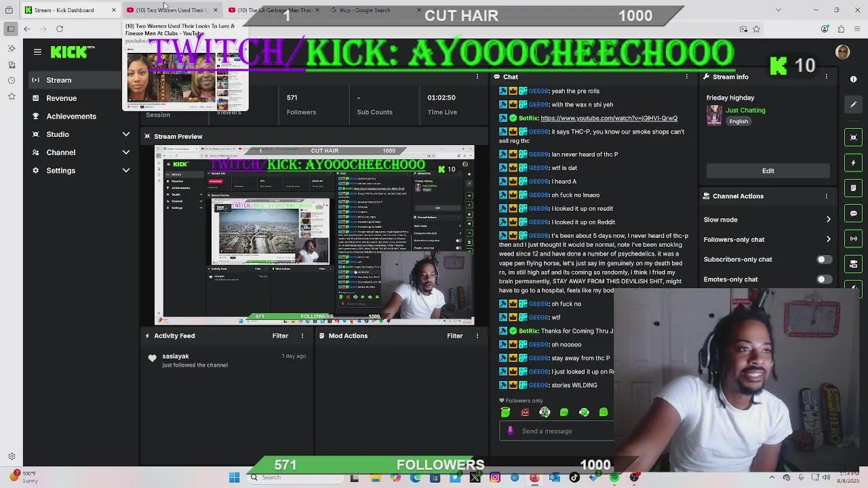Click the document note icon in right rail

point(853,188)
